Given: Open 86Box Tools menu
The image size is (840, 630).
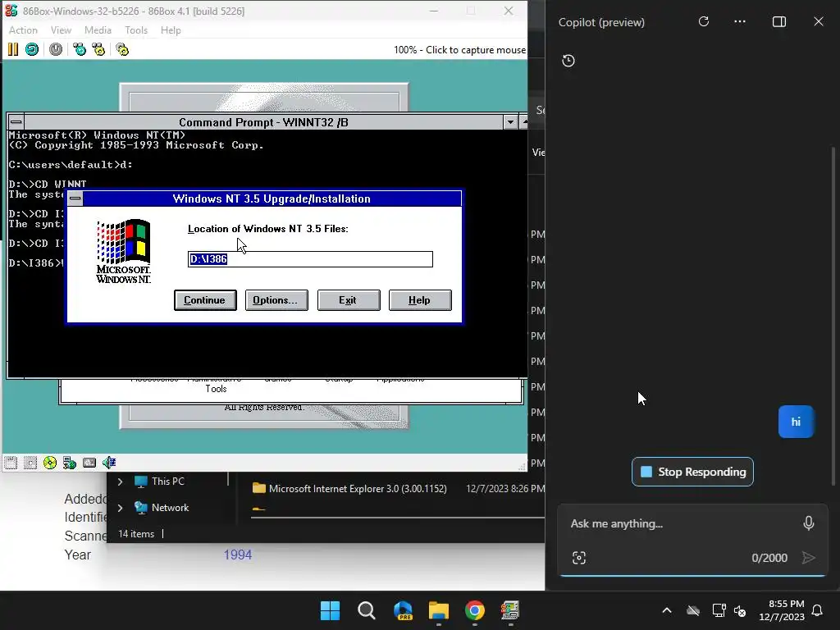Looking at the screenshot, I should click(x=136, y=30).
